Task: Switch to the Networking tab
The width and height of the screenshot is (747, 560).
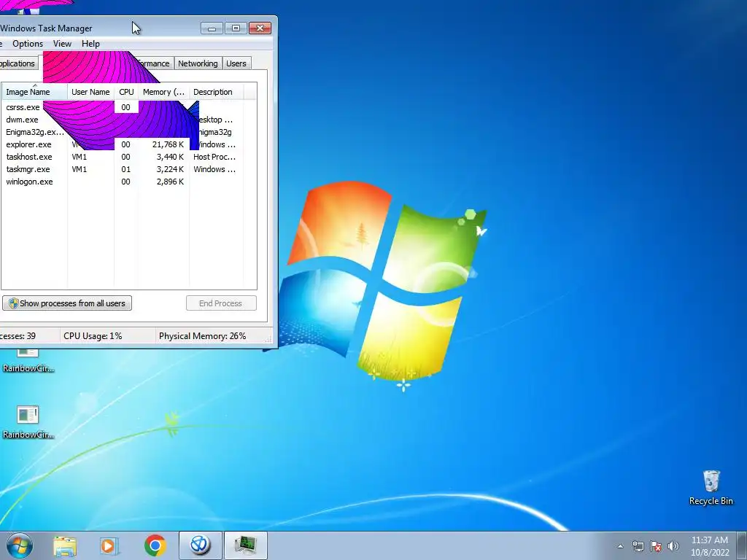Action: point(198,63)
